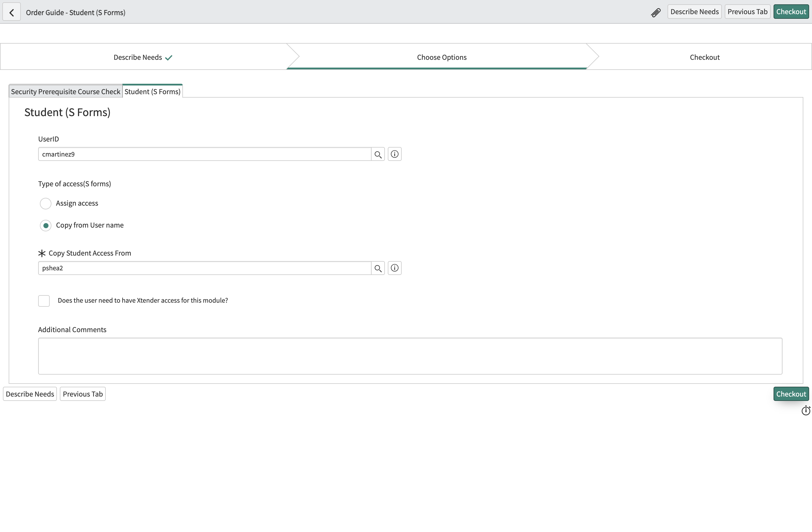The width and height of the screenshot is (812, 532).
Task: Open Choose Options stage
Action: [x=442, y=57]
